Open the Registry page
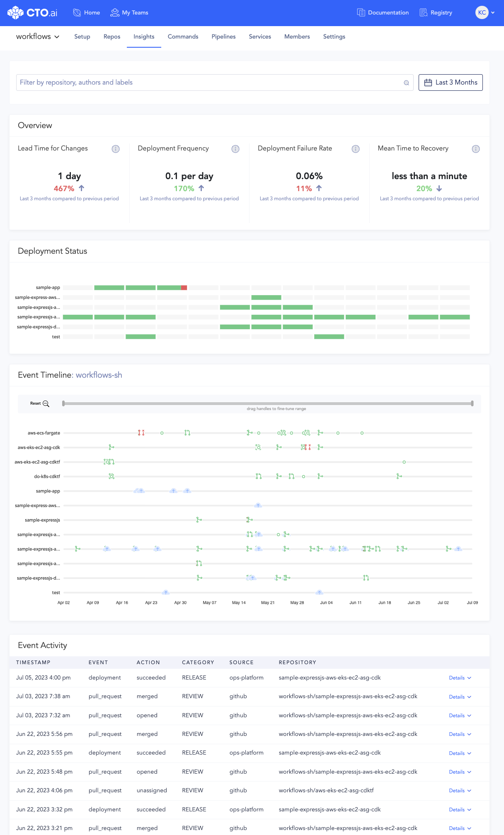This screenshot has height=835, width=504. (436, 12)
